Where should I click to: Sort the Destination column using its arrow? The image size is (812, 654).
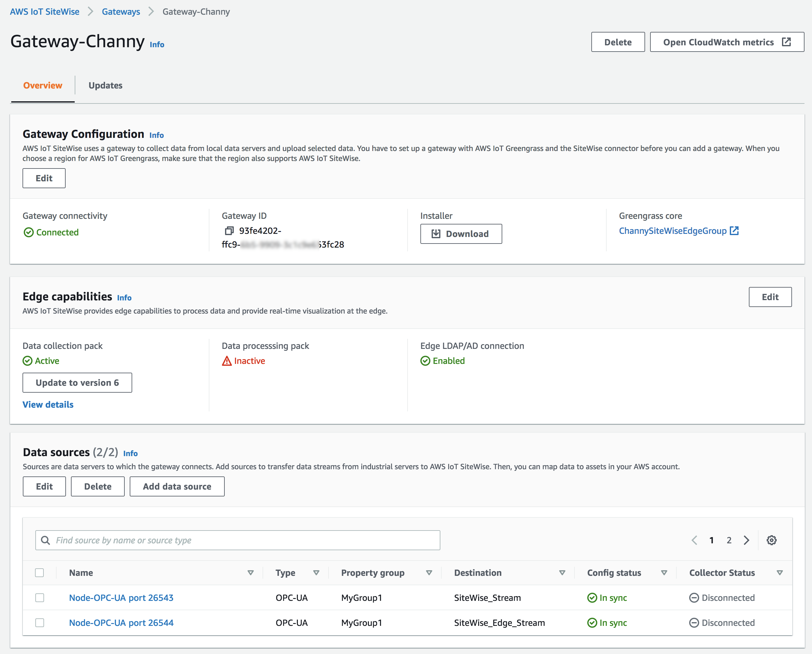coord(562,573)
